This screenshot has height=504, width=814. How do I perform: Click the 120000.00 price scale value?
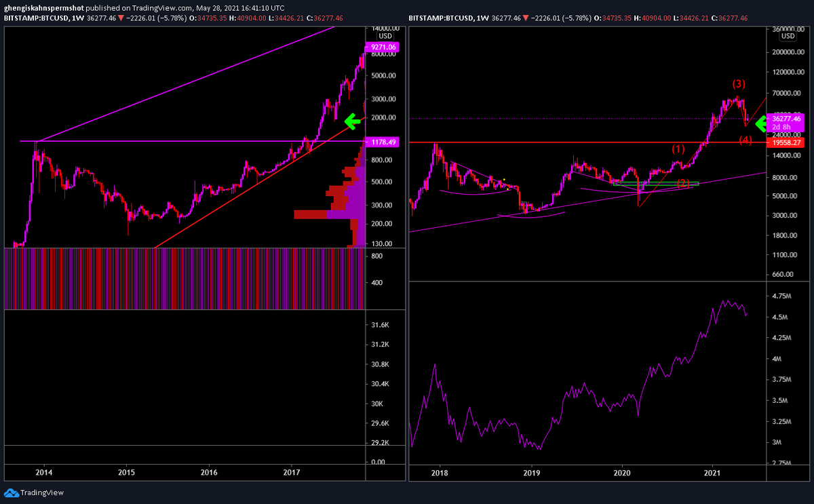(x=788, y=72)
